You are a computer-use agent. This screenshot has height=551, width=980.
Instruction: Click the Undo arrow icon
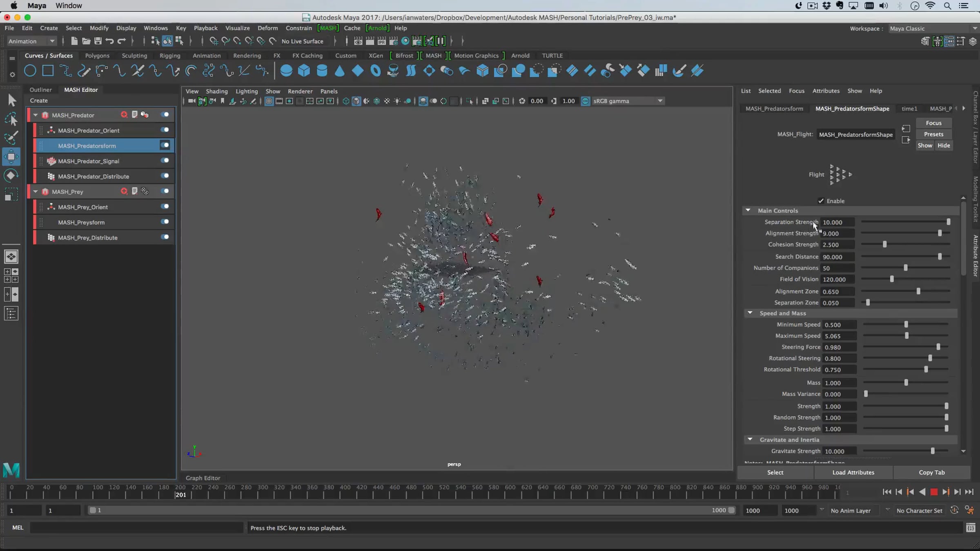[109, 41]
